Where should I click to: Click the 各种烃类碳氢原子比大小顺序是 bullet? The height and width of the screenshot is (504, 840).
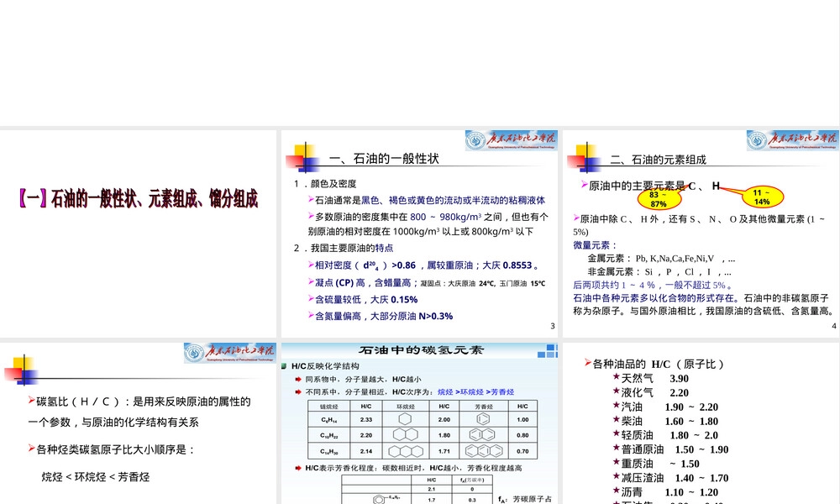tap(111, 449)
